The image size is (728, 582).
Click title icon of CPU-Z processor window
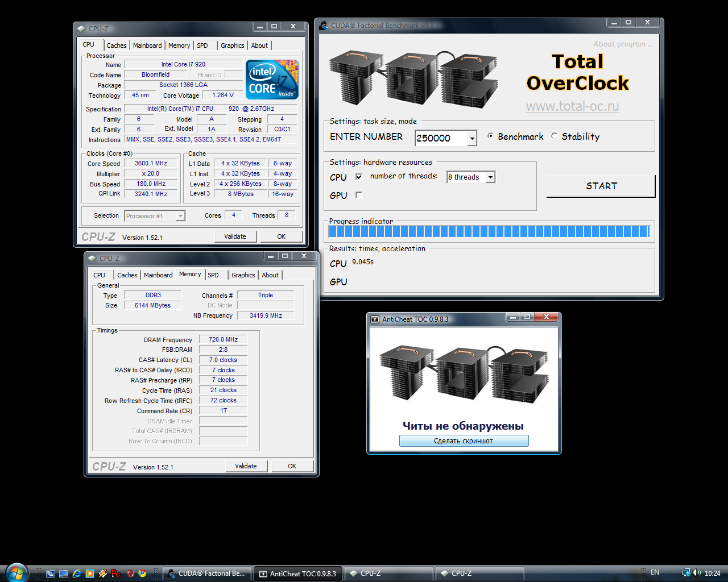tap(82, 28)
